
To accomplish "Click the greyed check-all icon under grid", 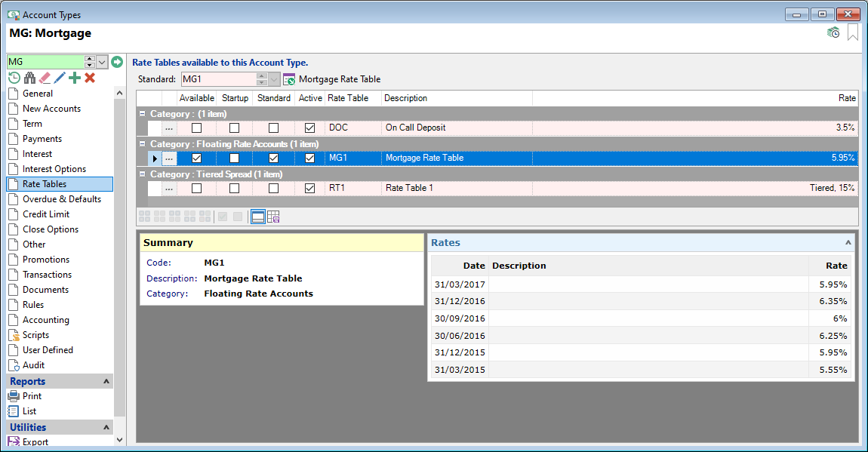I will (223, 217).
